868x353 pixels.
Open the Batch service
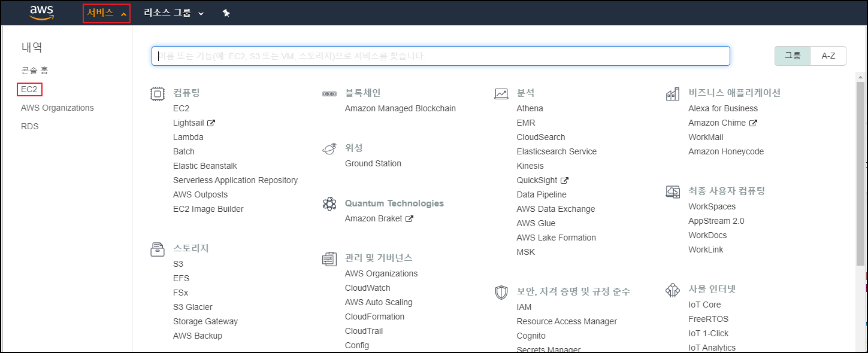pyautogui.click(x=184, y=151)
